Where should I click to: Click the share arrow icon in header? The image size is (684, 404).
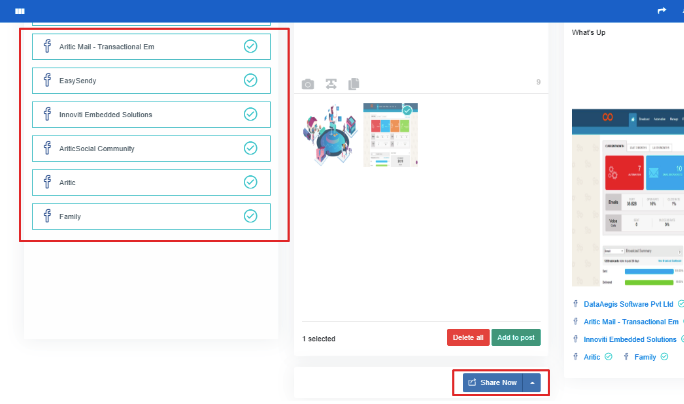[x=662, y=10]
